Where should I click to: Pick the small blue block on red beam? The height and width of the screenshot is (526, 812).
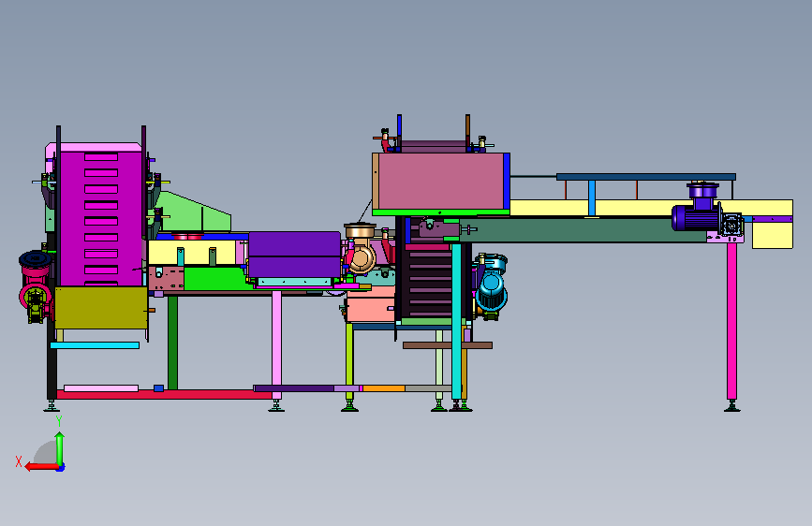click(x=159, y=388)
